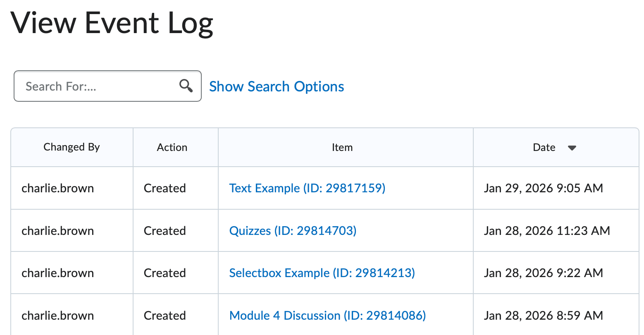Activate search by clicking the magnifier icon

pos(186,86)
